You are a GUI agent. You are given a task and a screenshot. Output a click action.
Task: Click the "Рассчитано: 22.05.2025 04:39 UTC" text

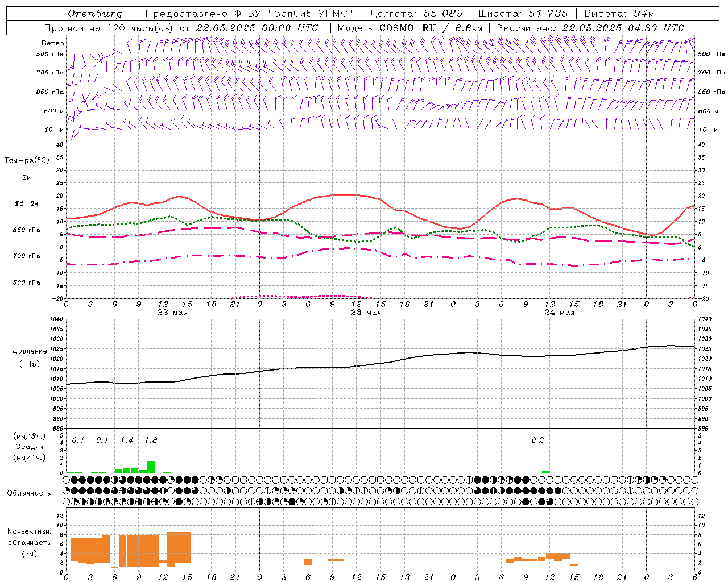click(590, 28)
